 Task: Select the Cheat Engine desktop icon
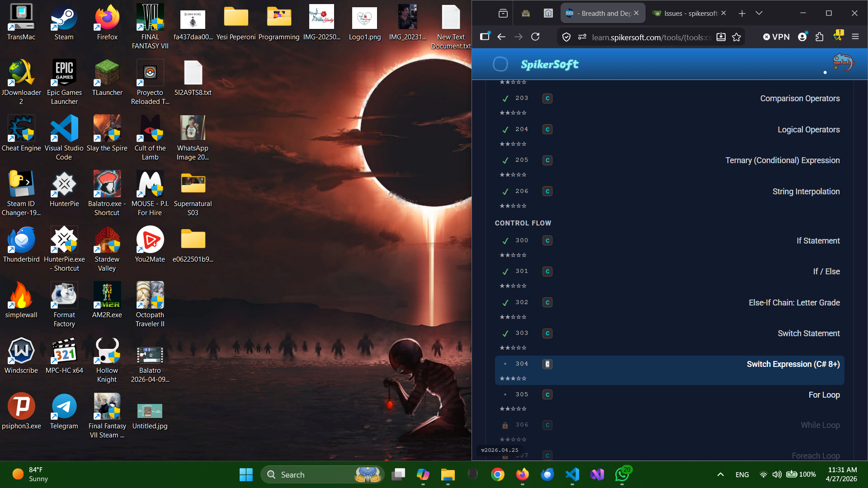click(x=21, y=133)
